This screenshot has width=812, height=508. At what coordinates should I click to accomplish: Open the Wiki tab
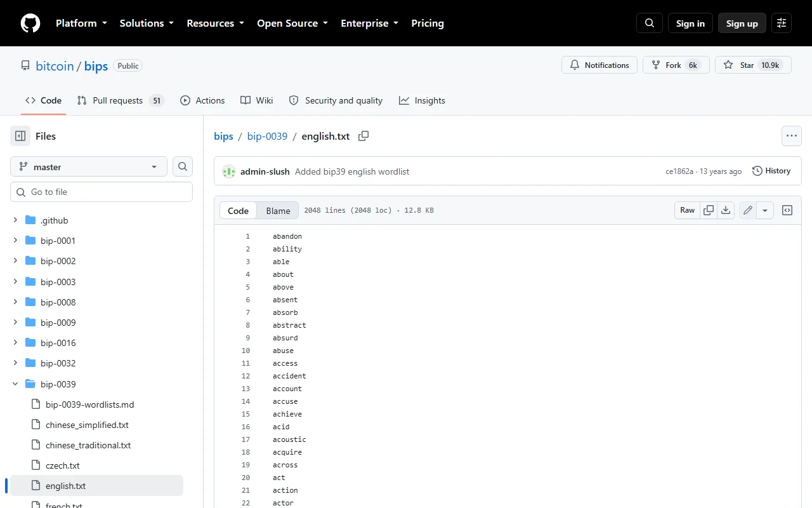click(x=257, y=100)
